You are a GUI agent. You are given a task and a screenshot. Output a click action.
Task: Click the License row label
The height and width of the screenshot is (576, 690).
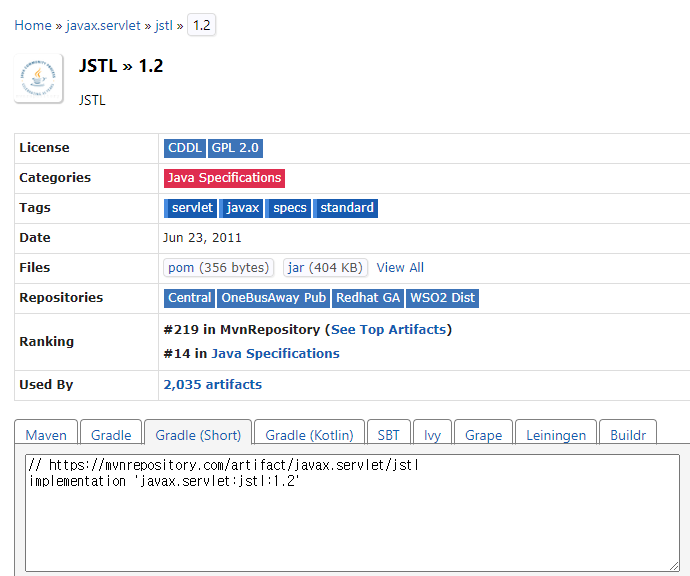pyautogui.click(x=44, y=147)
